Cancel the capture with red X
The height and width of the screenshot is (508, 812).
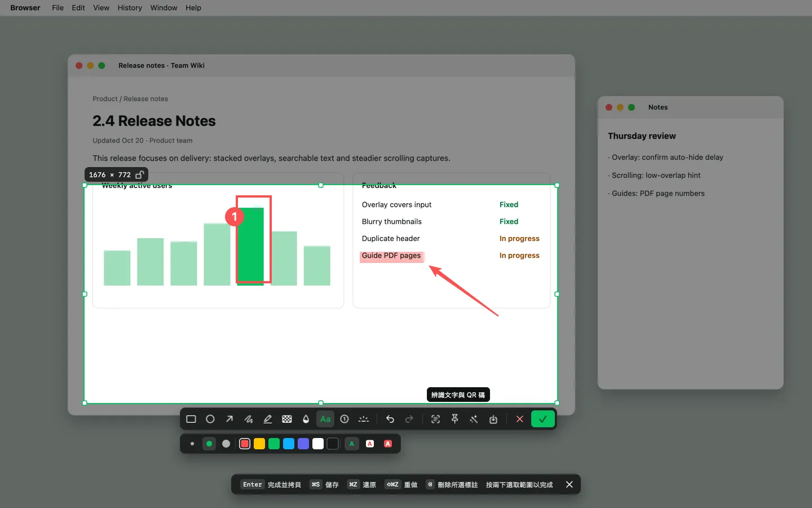point(520,419)
